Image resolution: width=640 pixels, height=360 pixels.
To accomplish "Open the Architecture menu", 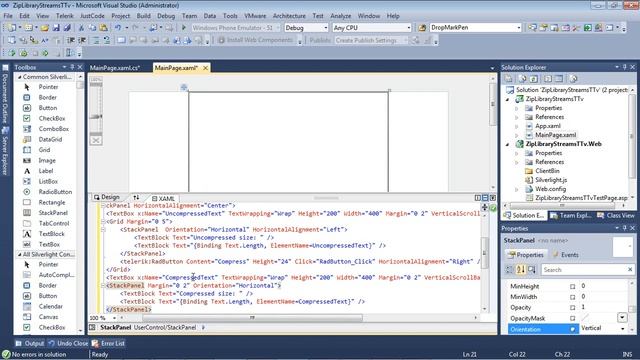I will tap(289, 16).
